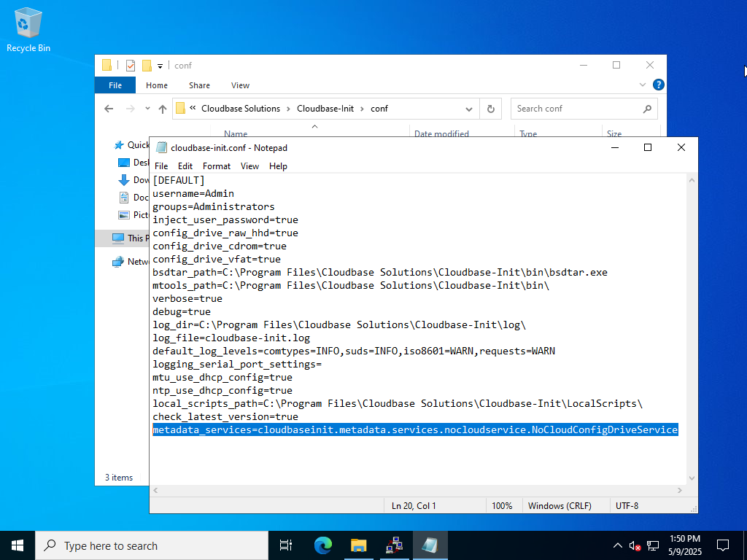Sort files by the Date modified column
This screenshot has width=747, height=560.
click(441, 133)
